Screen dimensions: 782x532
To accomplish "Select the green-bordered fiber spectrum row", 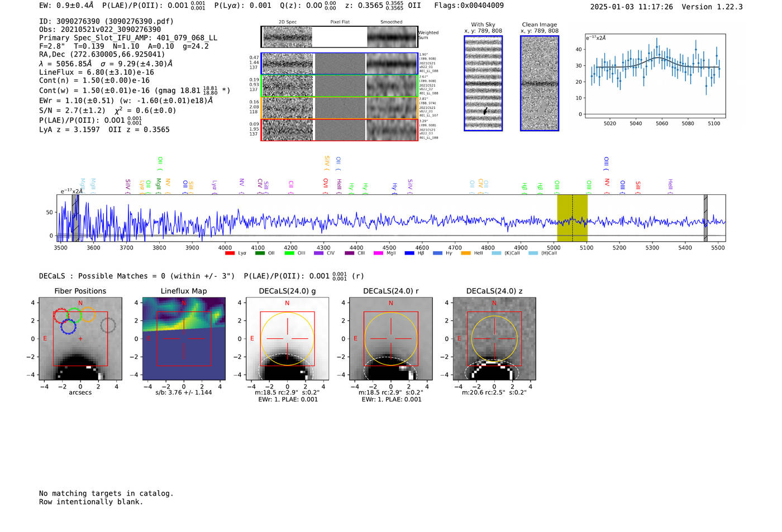I will [339, 85].
